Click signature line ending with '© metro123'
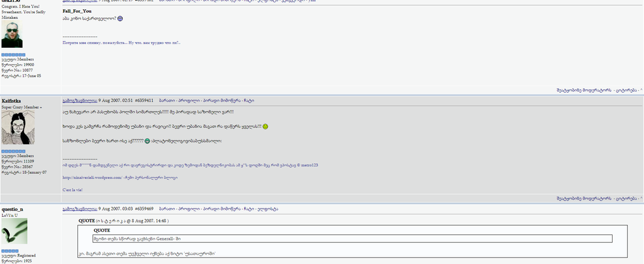This screenshot has height=264, width=644. (x=190, y=165)
